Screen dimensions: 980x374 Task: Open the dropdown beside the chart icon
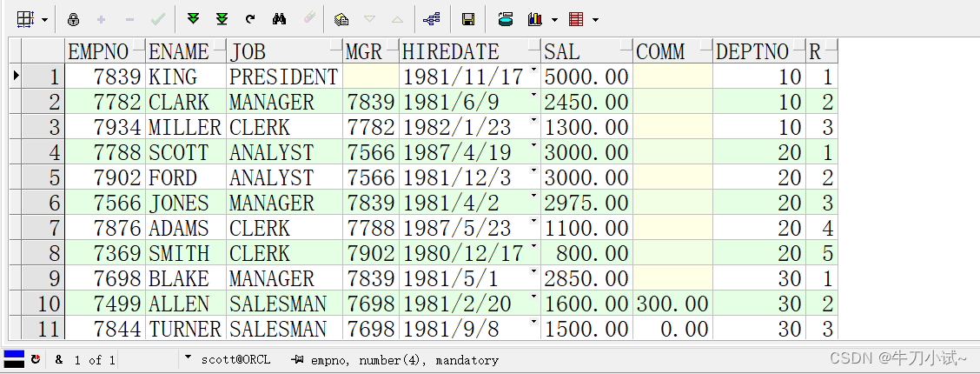554,20
